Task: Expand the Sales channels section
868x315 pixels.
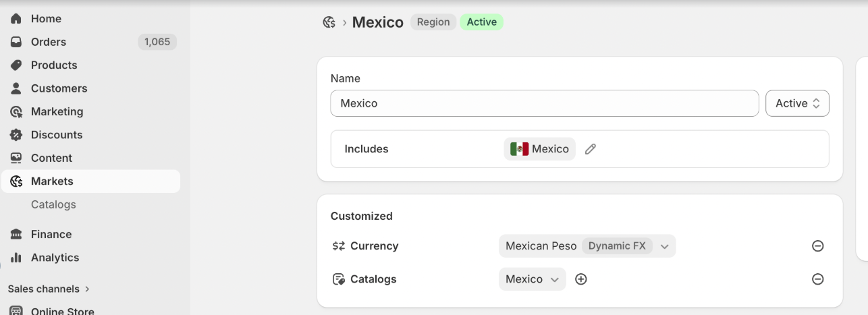Action: click(49, 289)
